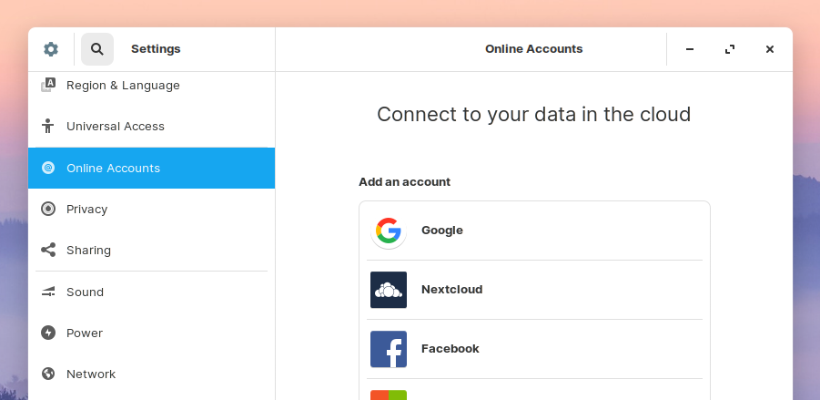Open the settings search button
Viewport: 820px width, 400px height.
tap(97, 49)
